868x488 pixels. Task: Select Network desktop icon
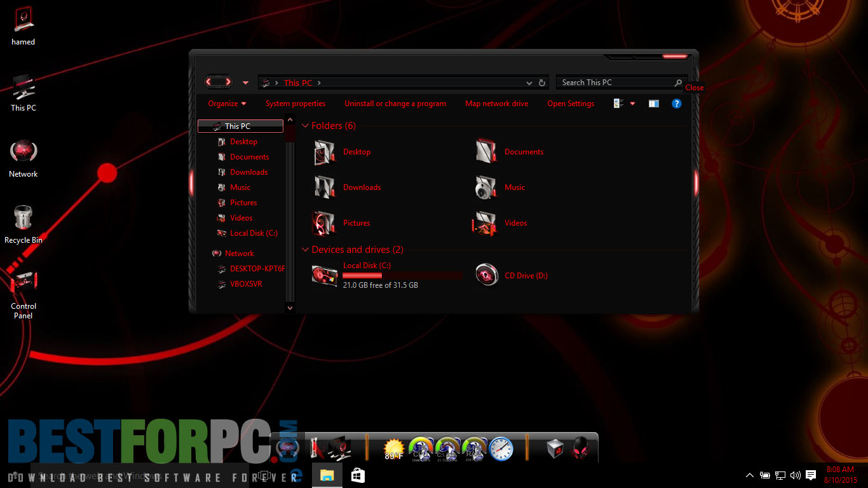(x=24, y=159)
